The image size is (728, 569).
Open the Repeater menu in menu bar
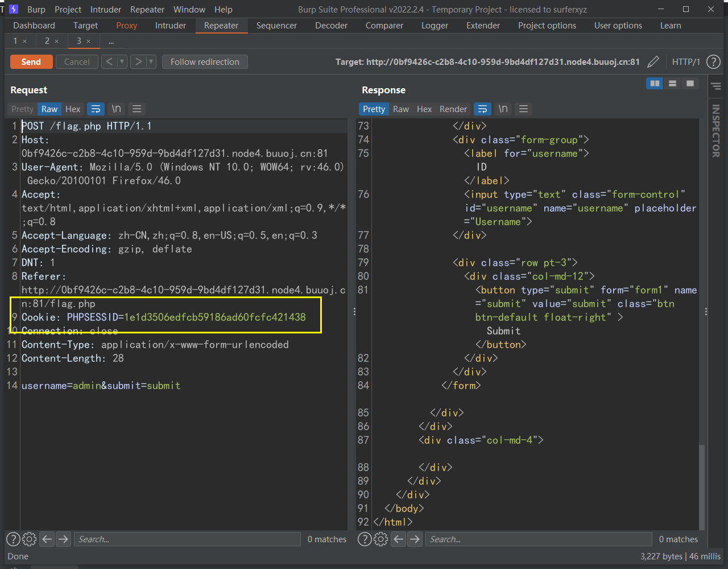147,9
